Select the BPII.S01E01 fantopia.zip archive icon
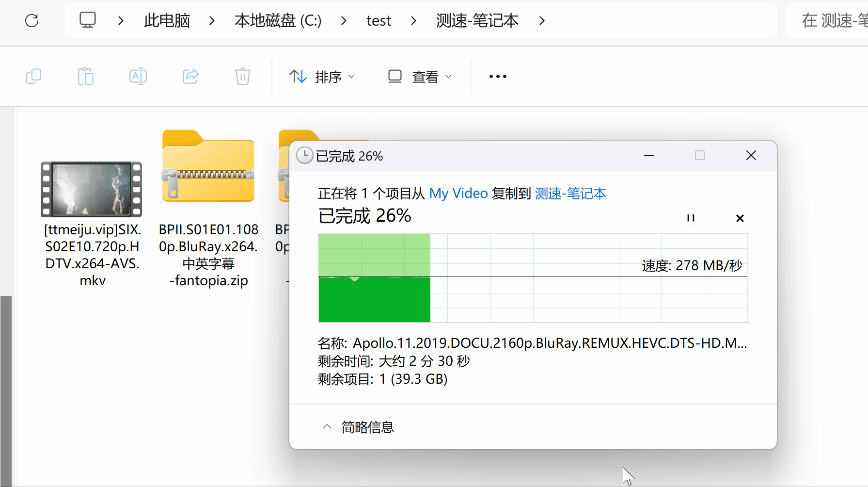Image resolution: width=868 pixels, height=487 pixels. click(208, 166)
